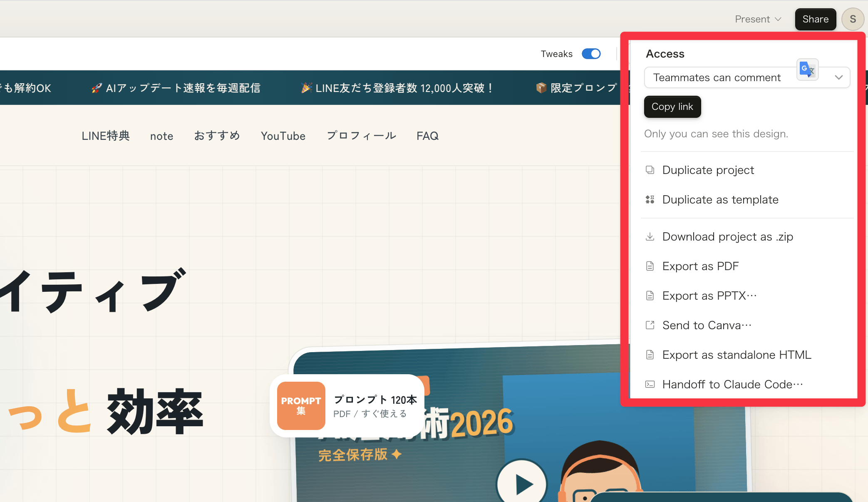Click the Duplicate project icon
Image resolution: width=868 pixels, height=502 pixels.
point(650,170)
